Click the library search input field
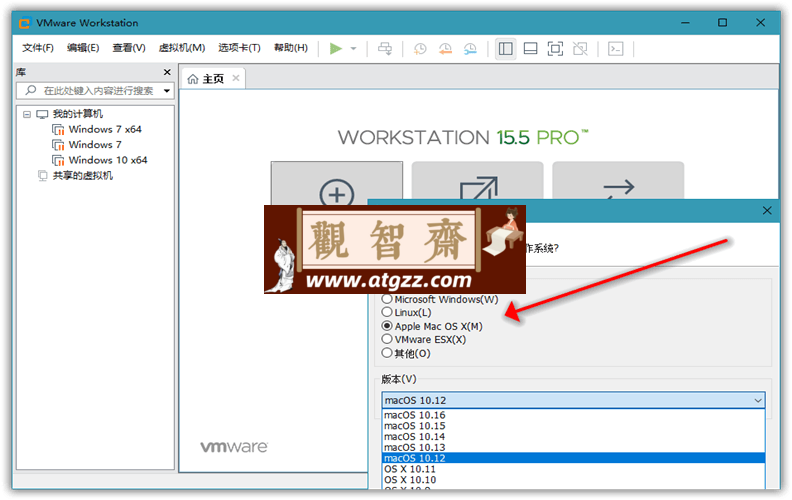Image resolution: width=792 pixels, height=500 pixels. tap(95, 91)
